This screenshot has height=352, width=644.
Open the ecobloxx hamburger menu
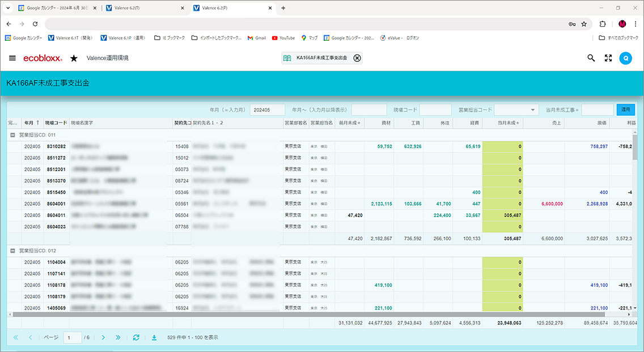[12, 58]
